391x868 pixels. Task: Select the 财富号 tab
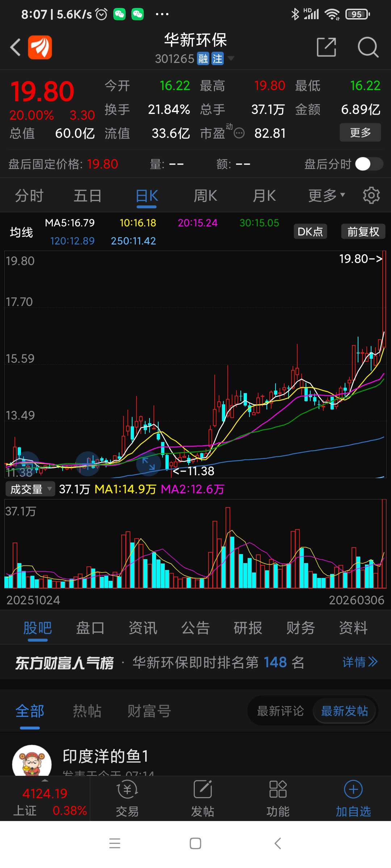(149, 711)
